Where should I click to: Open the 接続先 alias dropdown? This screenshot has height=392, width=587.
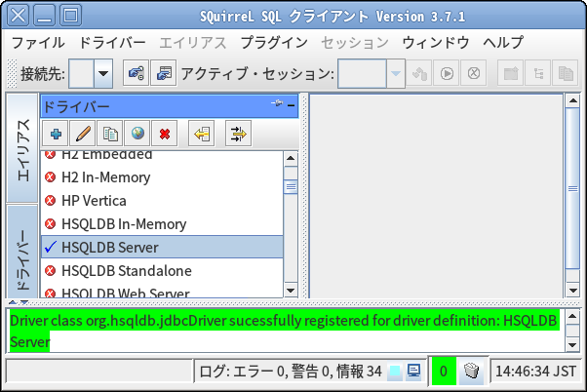91,73
